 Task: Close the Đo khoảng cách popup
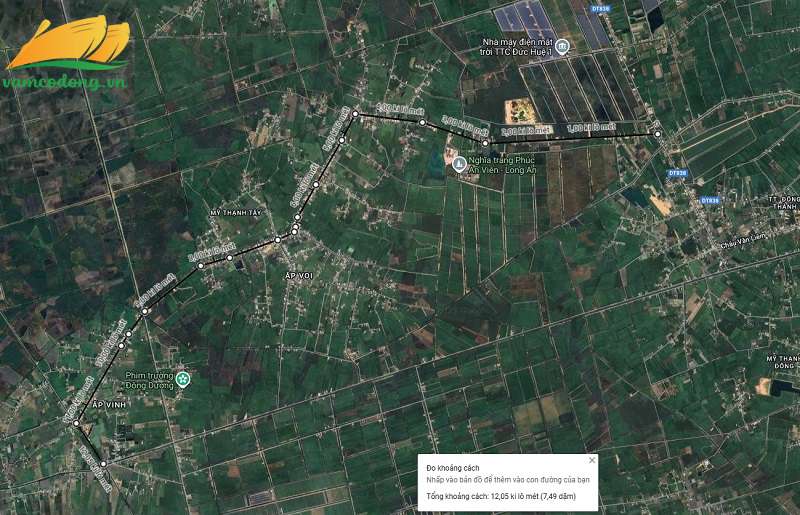592,460
